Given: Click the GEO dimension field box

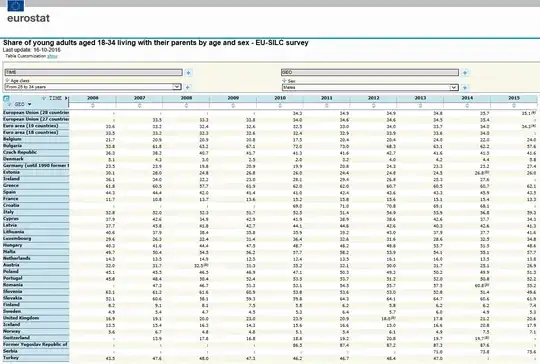Looking at the screenshot, I should pos(370,72).
